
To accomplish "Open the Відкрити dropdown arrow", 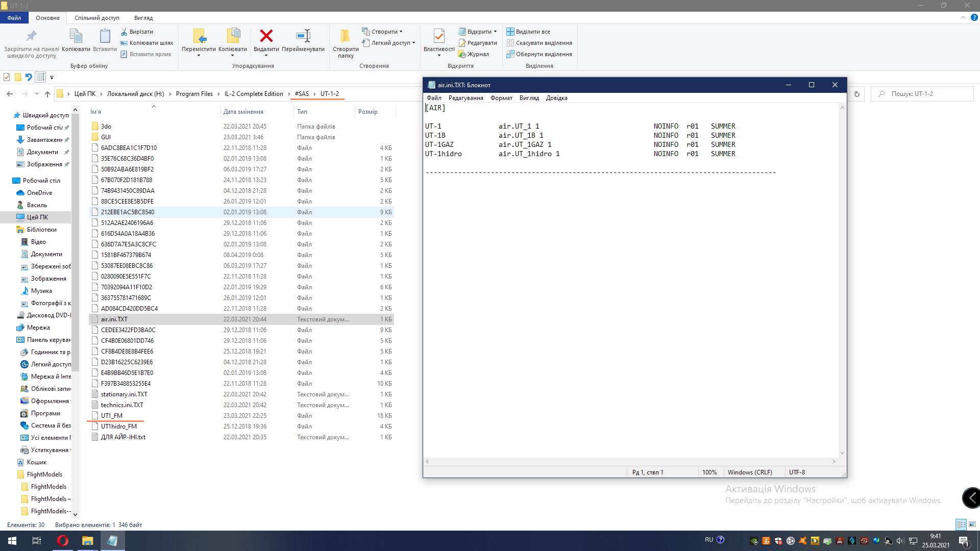I will (495, 32).
